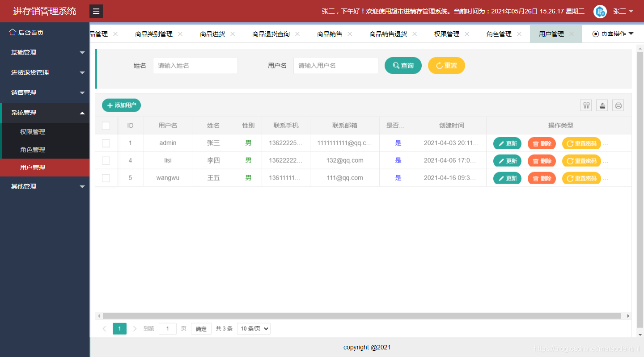Open 角色管理 in the sidebar

click(45, 150)
